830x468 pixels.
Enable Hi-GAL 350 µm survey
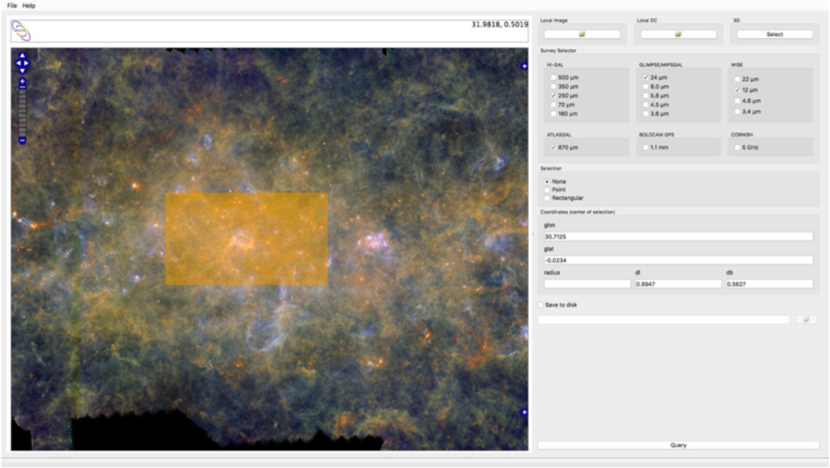[x=554, y=86]
